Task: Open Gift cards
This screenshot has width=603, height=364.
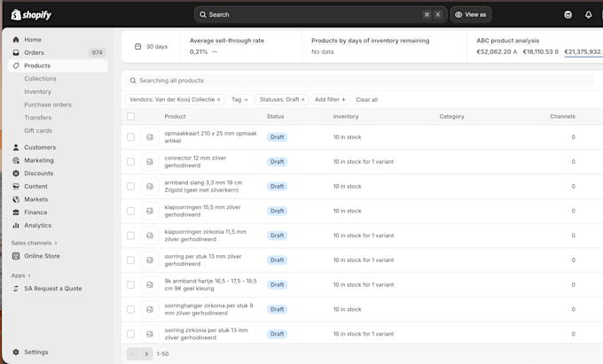Action: tap(38, 131)
